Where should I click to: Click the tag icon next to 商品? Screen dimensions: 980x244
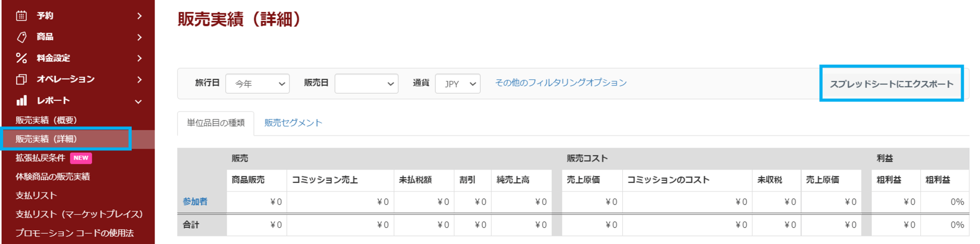(21, 37)
